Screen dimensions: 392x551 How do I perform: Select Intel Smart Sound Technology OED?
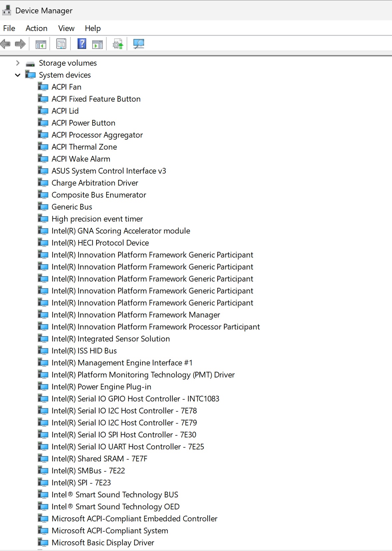[x=115, y=507]
